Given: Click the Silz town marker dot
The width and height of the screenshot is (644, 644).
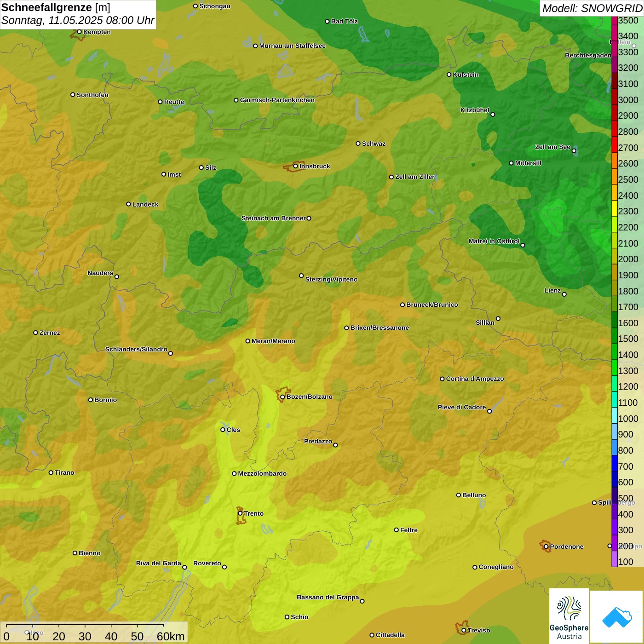Looking at the screenshot, I should click(201, 167).
